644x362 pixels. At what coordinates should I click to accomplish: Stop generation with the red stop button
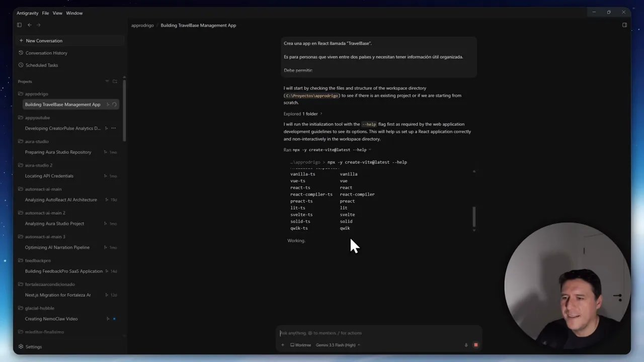[x=475, y=345]
